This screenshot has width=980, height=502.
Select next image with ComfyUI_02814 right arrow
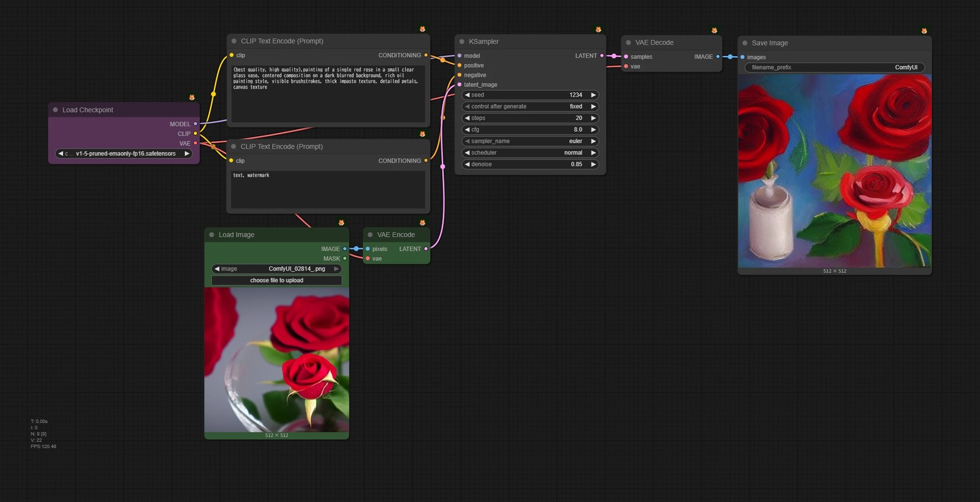pyautogui.click(x=336, y=269)
